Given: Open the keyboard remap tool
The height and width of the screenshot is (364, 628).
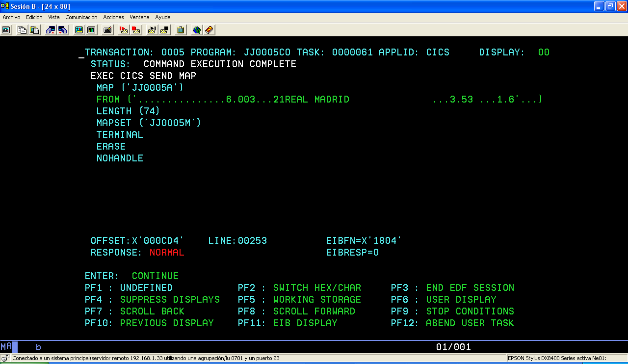Looking at the screenshot, I should coord(108,30).
